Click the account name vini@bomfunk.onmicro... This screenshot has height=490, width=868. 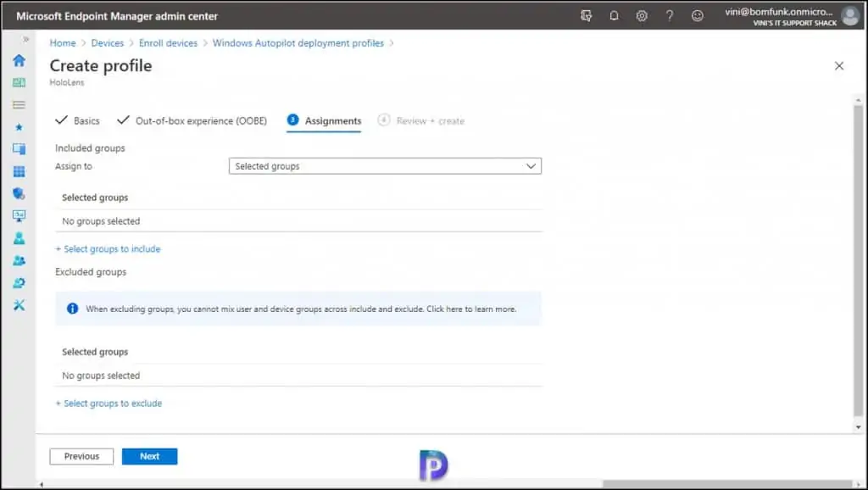coord(779,12)
